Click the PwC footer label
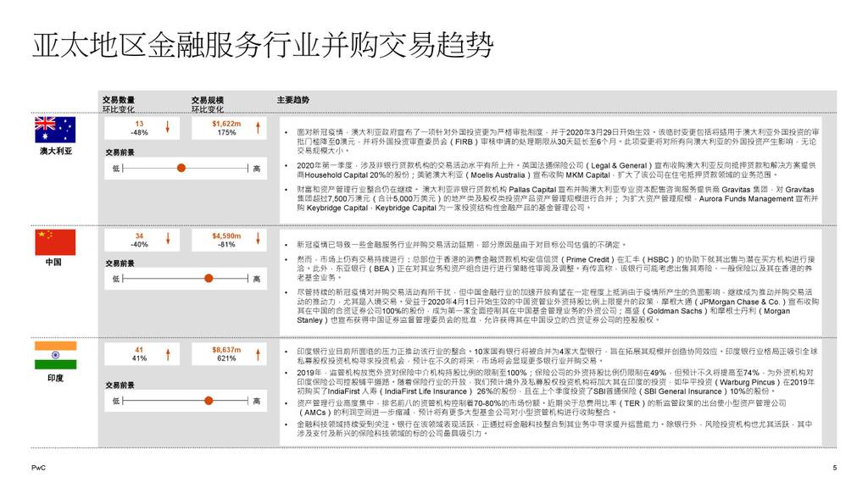 point(39,468)
